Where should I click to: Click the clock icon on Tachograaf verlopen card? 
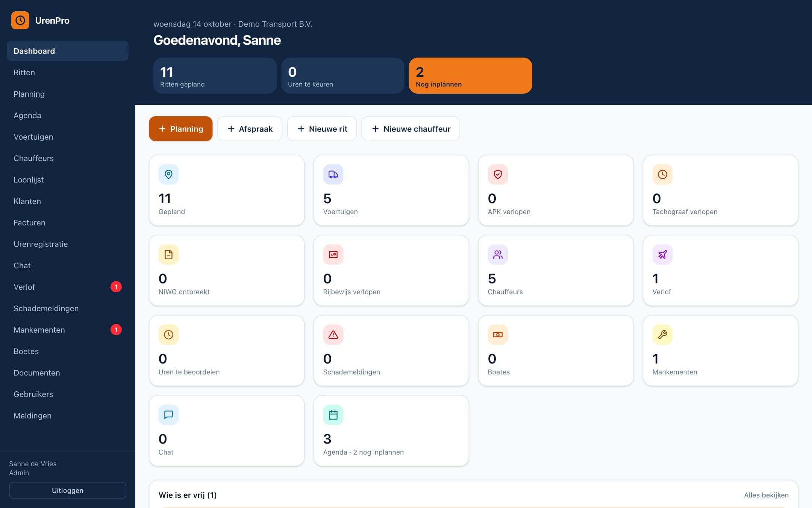[x=662, y=174]
